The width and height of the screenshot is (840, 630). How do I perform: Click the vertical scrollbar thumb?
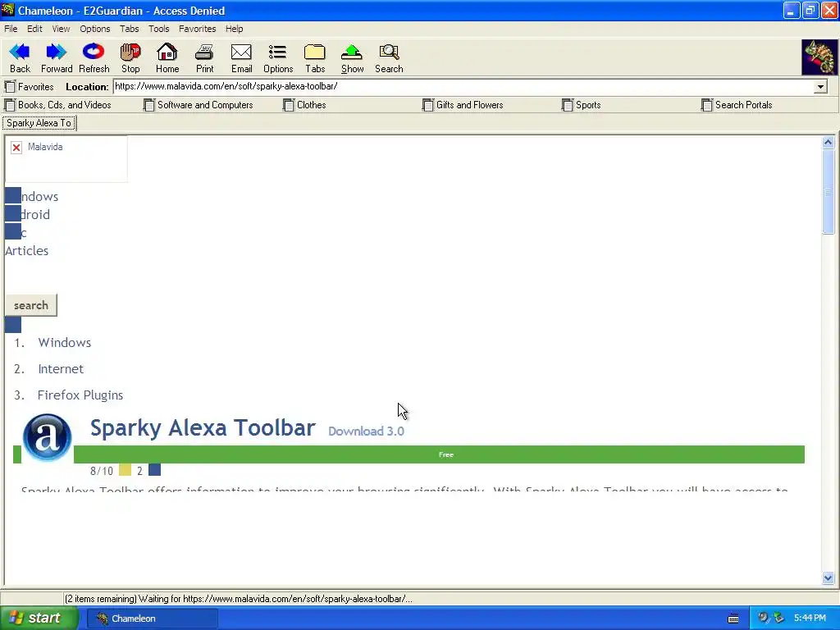(829, 192)
